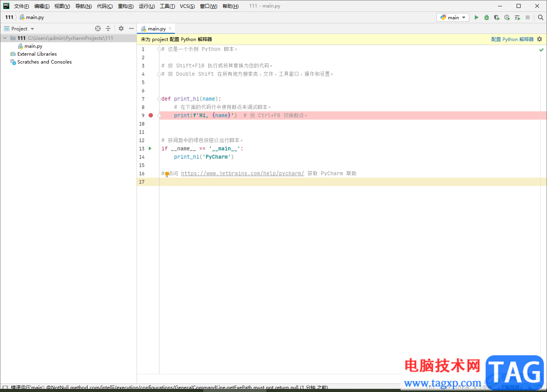Image resolution: width=547 pixels, height=392 pixels.
Task: Click the print(f'Hi, {name}') statement on line 9
Action: point(206,115)
